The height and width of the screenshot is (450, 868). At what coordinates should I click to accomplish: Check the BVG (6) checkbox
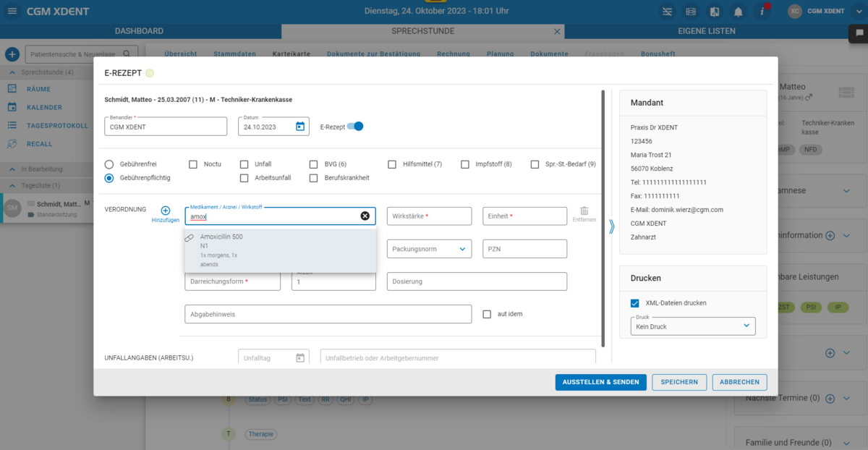[314, 164]
